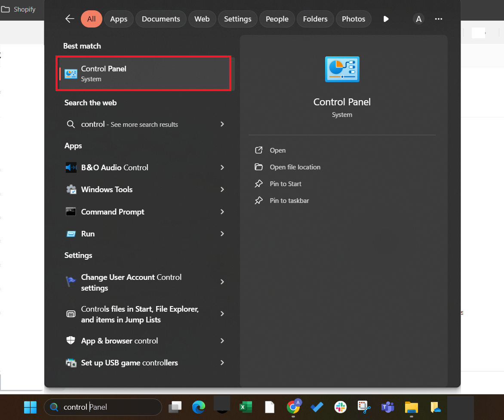Open the three-dot more options menu
This screenshot has height=420, width=504.
[439, 19]
